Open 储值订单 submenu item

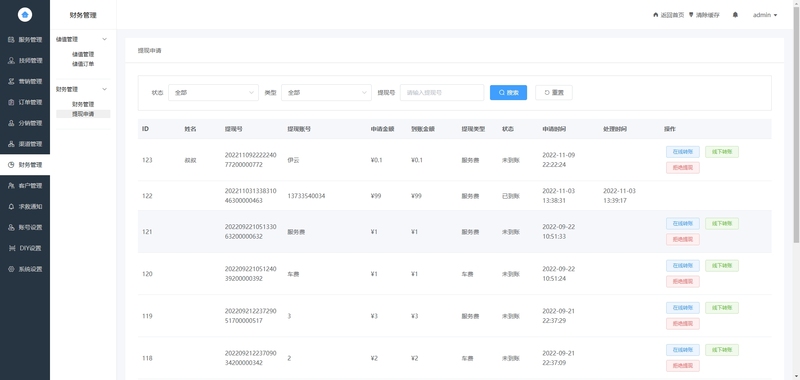point(83,64)
